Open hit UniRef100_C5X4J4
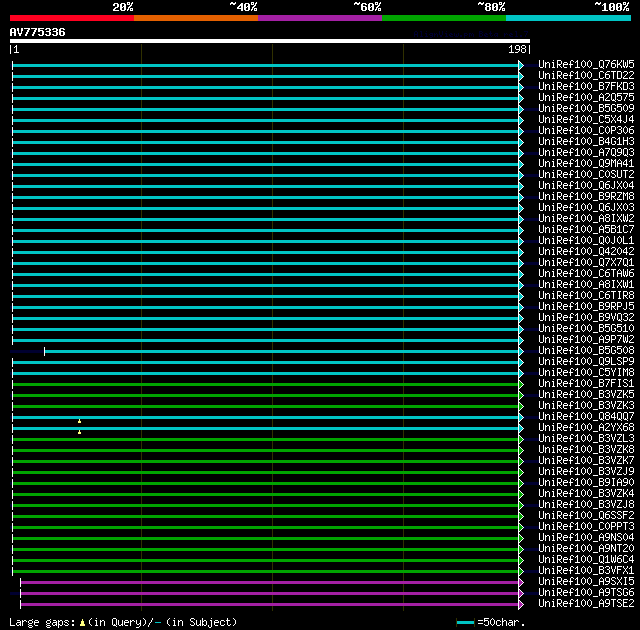The image size is (640, 630). 586,120
